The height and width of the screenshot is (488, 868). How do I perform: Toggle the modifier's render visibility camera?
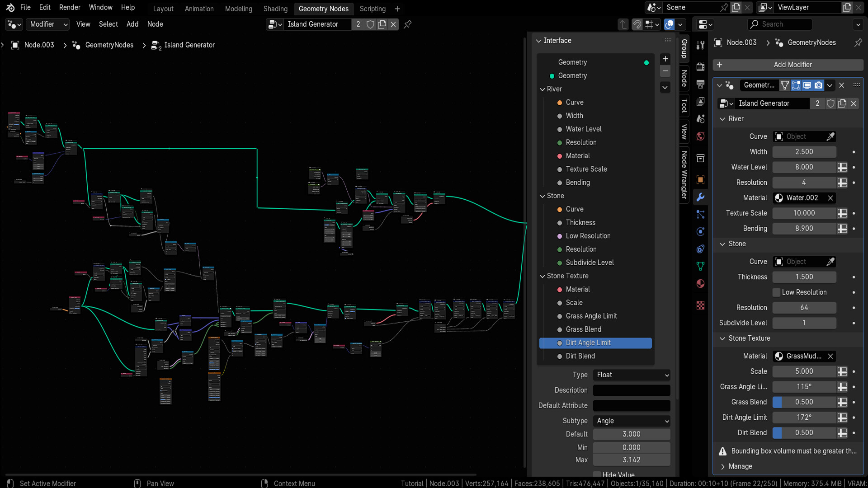[x=818, y=85]
